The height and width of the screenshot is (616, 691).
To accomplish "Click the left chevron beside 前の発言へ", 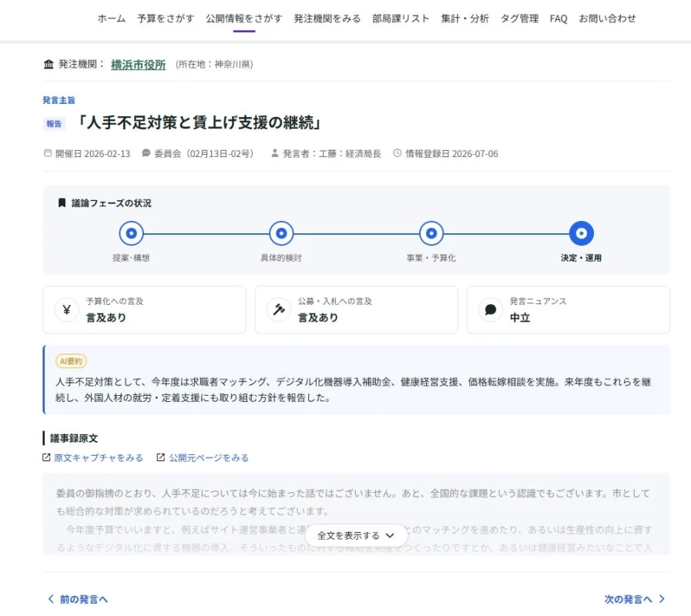I will (x=51, y=599).
